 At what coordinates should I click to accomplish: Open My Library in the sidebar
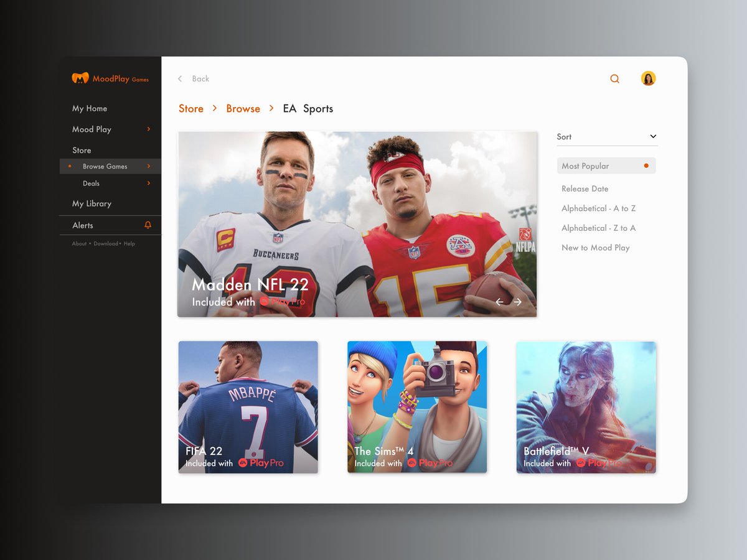pos(92,203)
